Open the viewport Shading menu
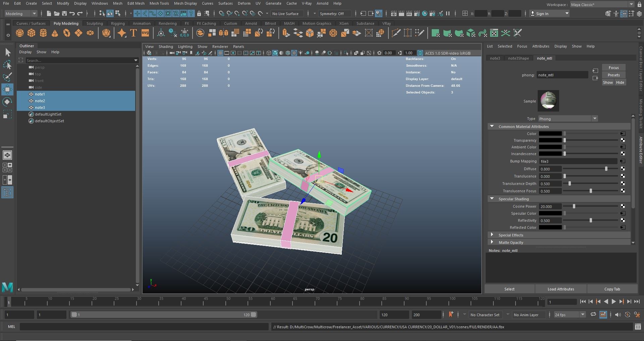Image resolution: width=644 pixels, height=341 pixels. (x=166, y=47)
